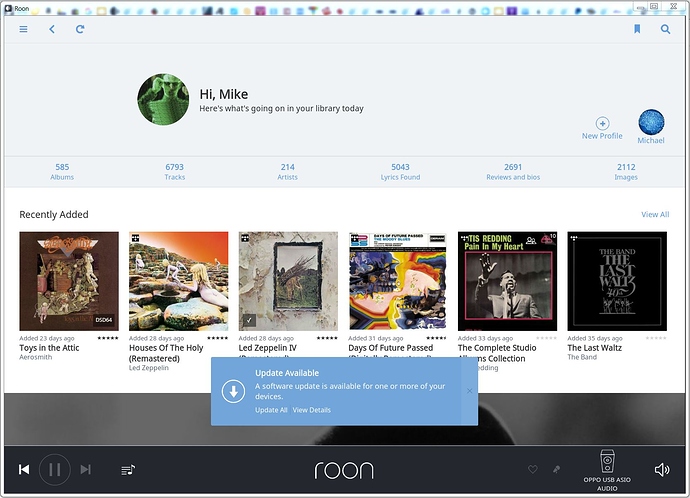Open the 214 Artists statistic
The width and height of the screenshot is (690, 498).
287,172
